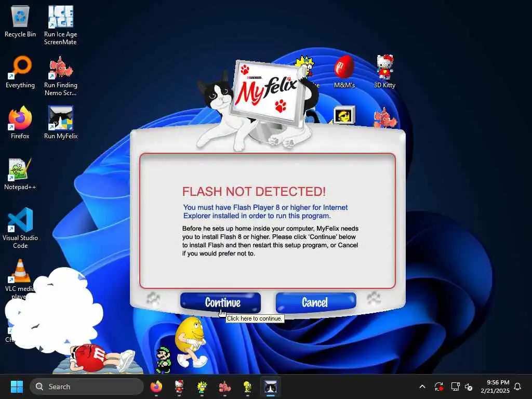The width and height of the screenshot is (532, 399).
Task: Select the Visual Studio Code desktop shortcut
Action: pos(20,228)
